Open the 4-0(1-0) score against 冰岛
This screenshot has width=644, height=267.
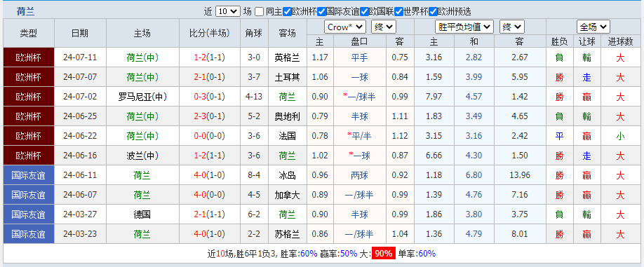pyautogui.click(x=210, y=175)
